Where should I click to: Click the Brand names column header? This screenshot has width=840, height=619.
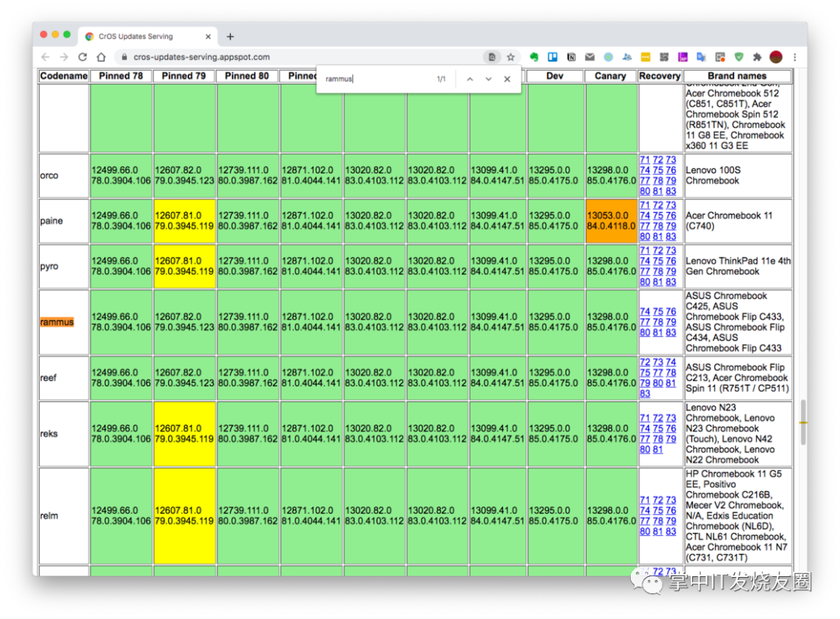(x=737, y=76)
